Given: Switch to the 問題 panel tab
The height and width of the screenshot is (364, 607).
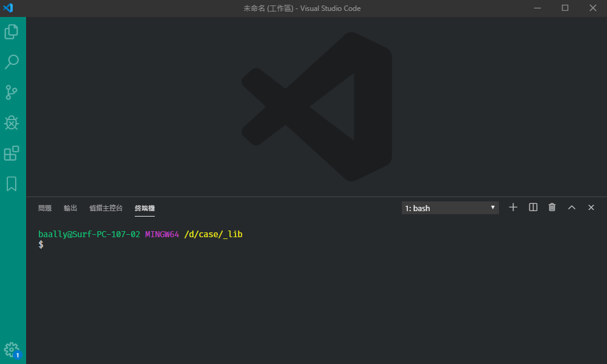Looking at the screenshot, I should pyautogui.click(x=44, y=207).
